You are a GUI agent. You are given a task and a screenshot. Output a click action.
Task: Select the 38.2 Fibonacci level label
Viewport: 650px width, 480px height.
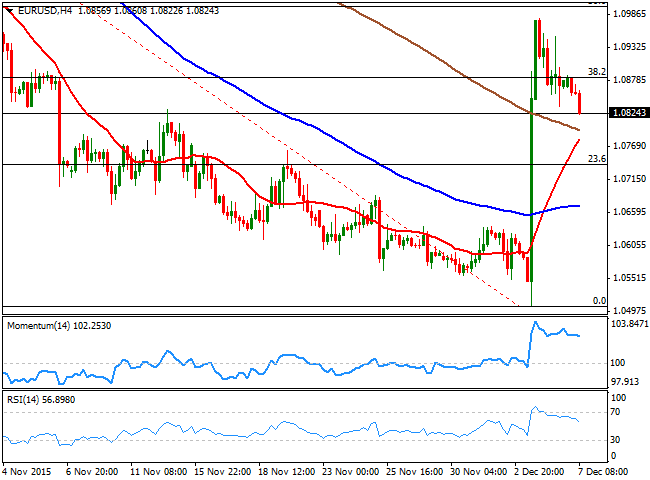click(597, 72)
